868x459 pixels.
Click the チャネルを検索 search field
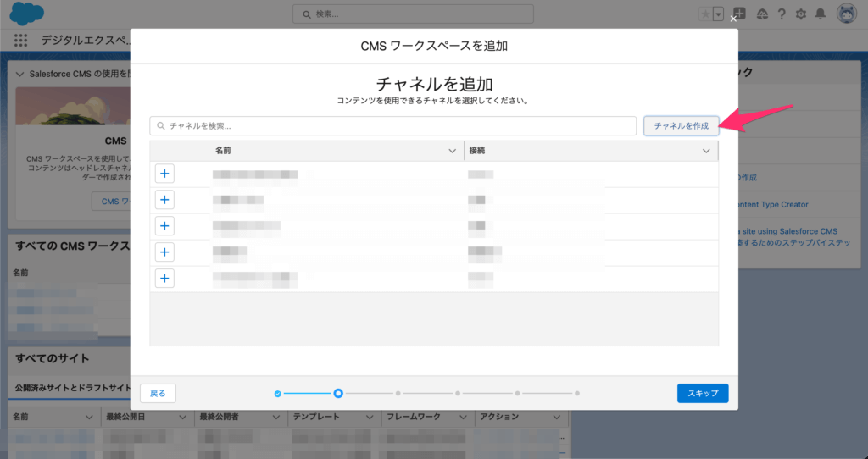click(x=393, y=125)
